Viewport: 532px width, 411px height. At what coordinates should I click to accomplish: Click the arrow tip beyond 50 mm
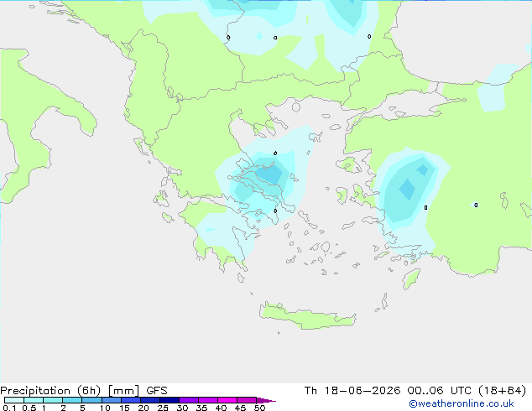tap(266, 400)
